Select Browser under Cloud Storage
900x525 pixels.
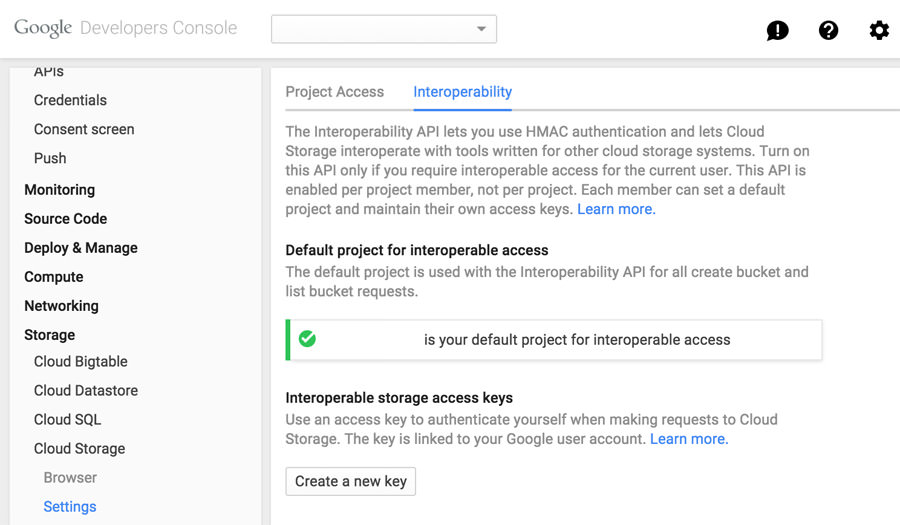pyautogui.click(x=70, y=477)
